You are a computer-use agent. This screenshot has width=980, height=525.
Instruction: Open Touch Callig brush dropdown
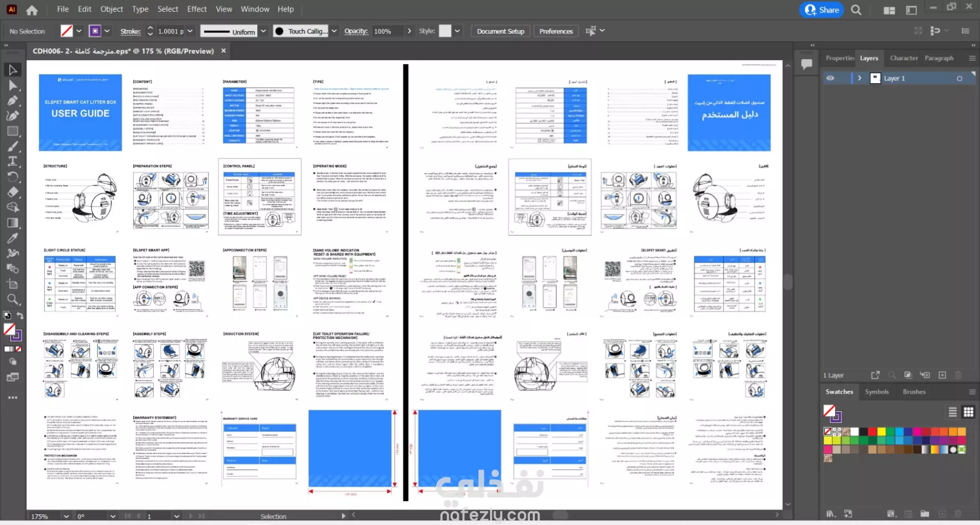click(334, 31)
